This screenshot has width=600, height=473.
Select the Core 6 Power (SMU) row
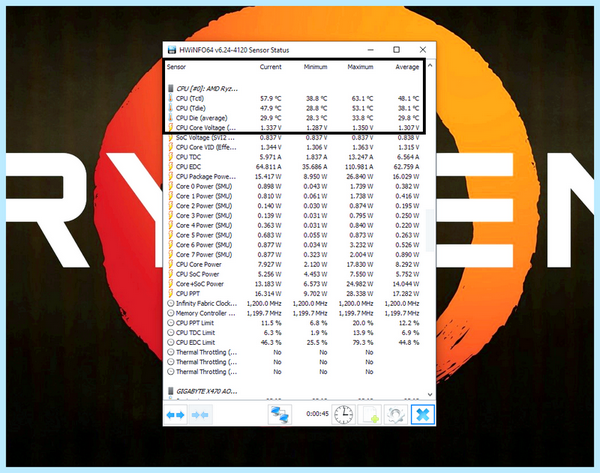(294, 245)
